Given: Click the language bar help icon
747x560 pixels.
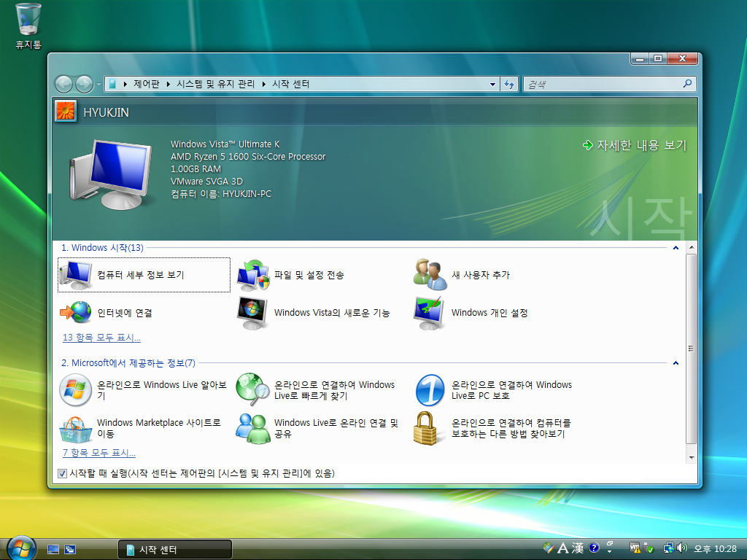Looking at the screenshot, I should pyautogui.click(x=594, y=548).
